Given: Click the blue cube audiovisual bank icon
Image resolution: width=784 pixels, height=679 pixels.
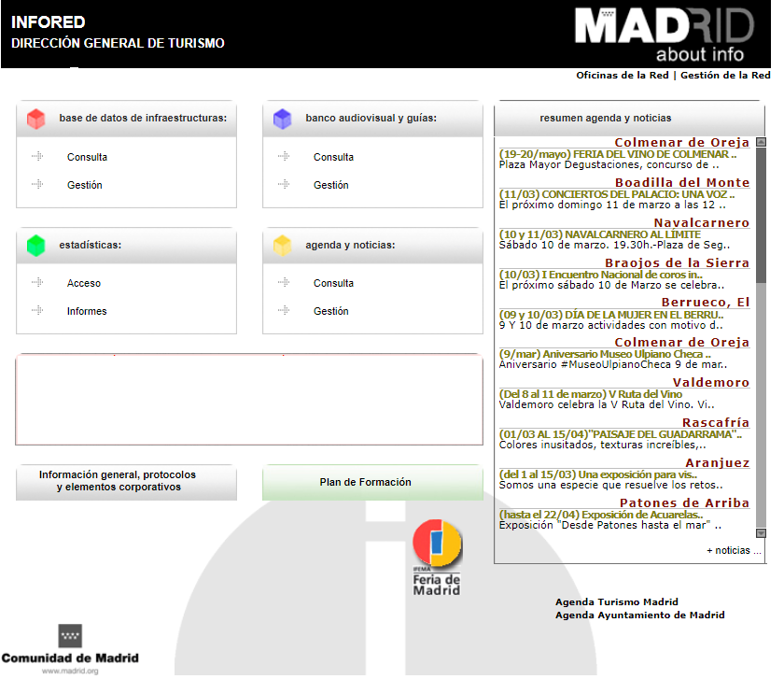Looking at the screenshot, I should tap(283, 120).
